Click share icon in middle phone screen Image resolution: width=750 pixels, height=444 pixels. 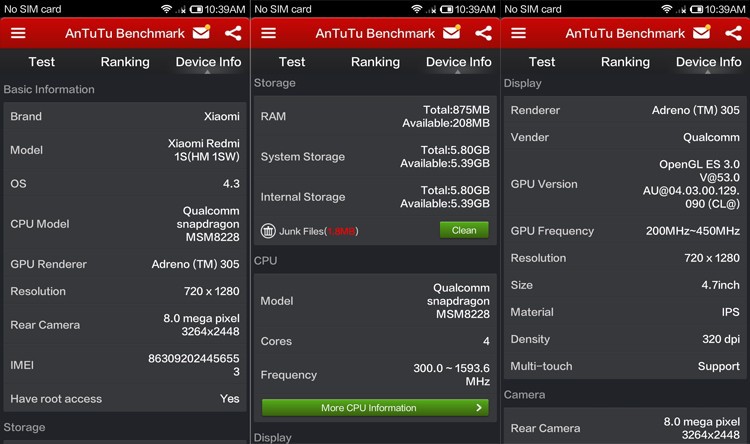coord(483,33)
